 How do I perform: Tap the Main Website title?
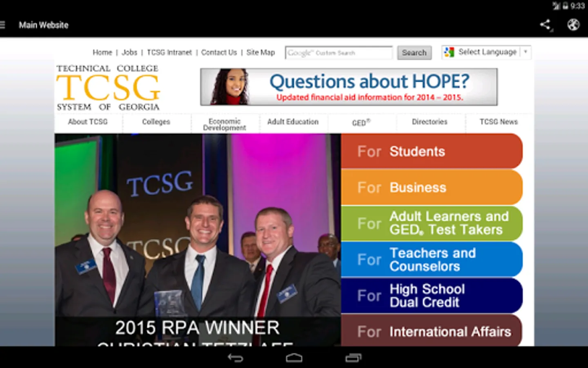[x=44, y=25]
